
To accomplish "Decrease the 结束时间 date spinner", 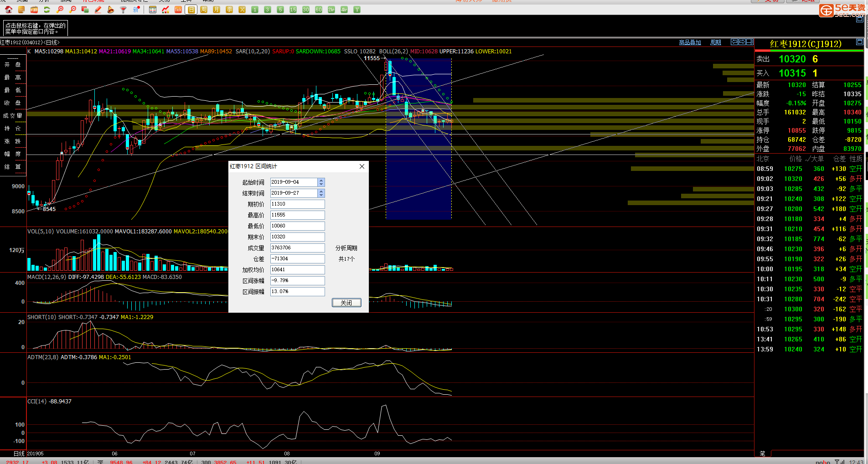I will tap(321, 195).
